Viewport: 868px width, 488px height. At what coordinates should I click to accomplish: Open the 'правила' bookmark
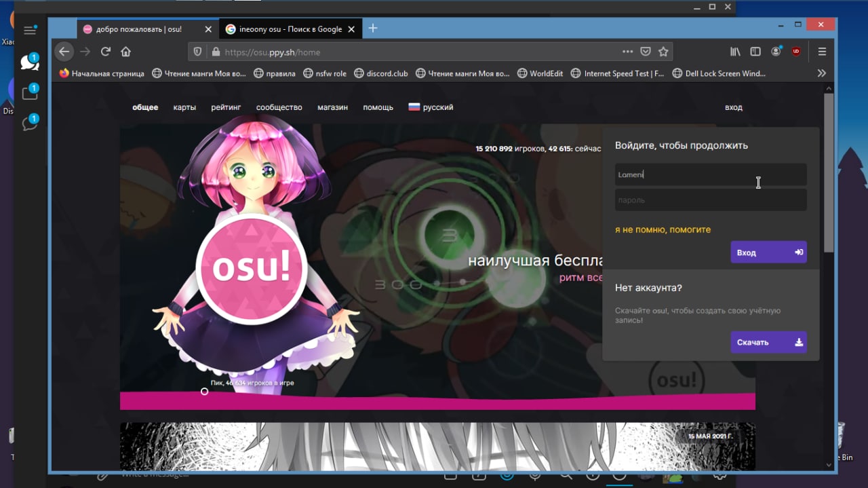click(x=274, y=73)
